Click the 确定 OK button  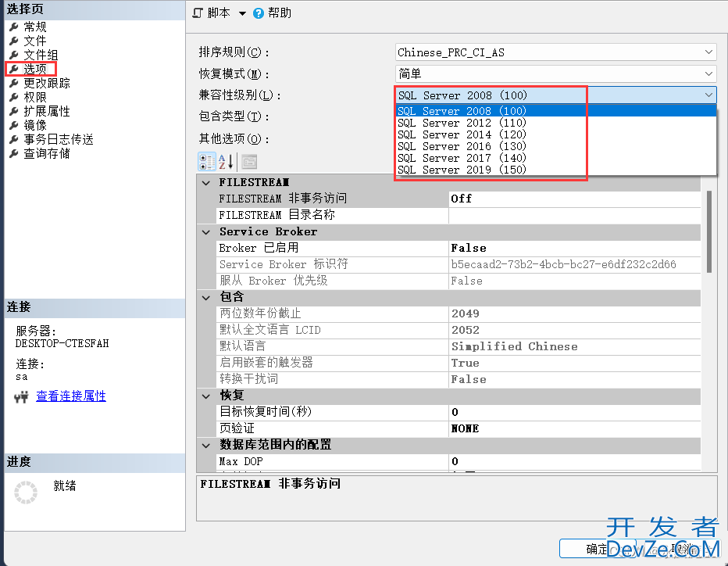tap(597, 549)
